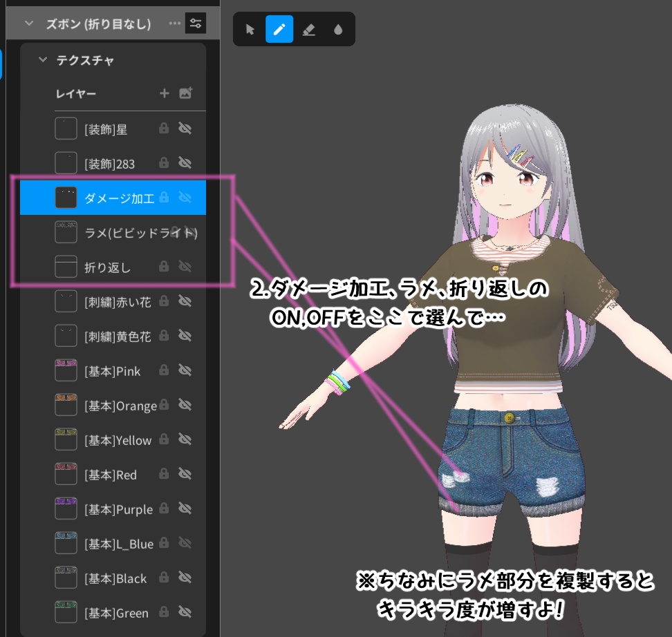This screenshot has width=672, height=637.
Task: Toggle visibility of [刺繍]黄色花 layer
Action: (x=185, y=336)
